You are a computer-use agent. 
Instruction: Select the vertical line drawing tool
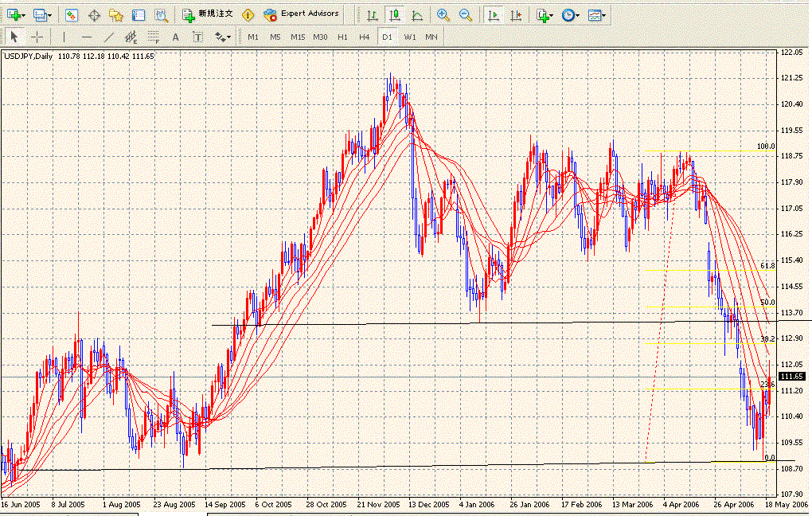(x=64, y=37)
